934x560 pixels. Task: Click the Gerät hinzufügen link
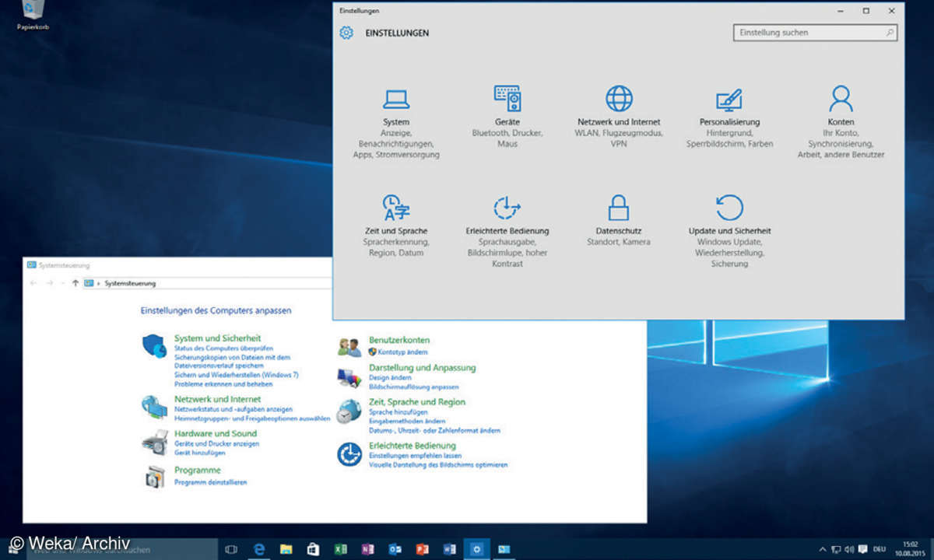199,453
